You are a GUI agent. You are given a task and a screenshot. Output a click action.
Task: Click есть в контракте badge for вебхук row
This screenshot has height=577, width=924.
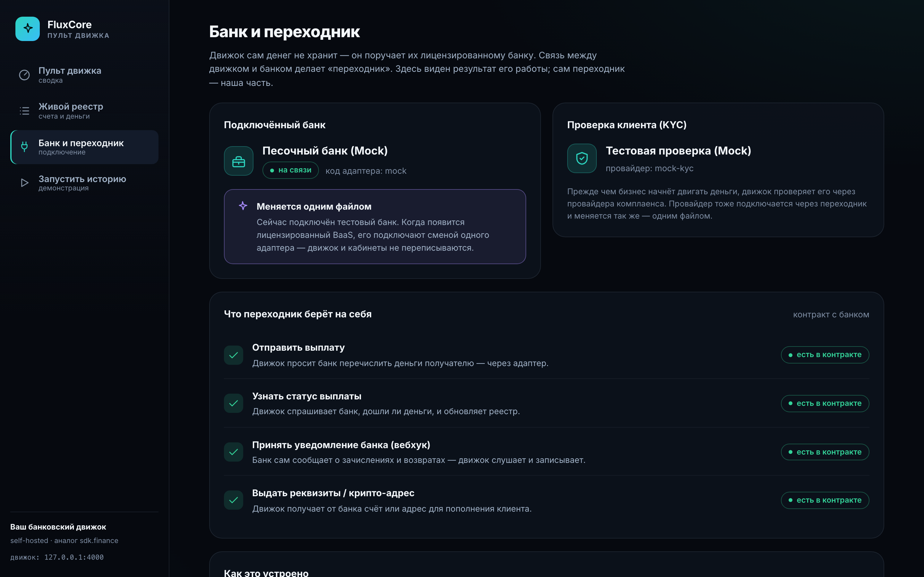[x=825, y=452]
